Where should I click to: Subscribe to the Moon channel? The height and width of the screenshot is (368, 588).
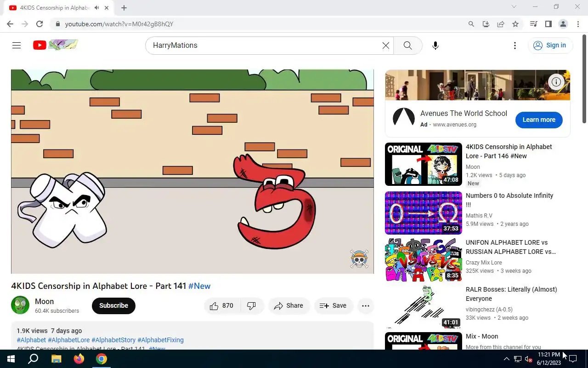click(x=113, y=305)
